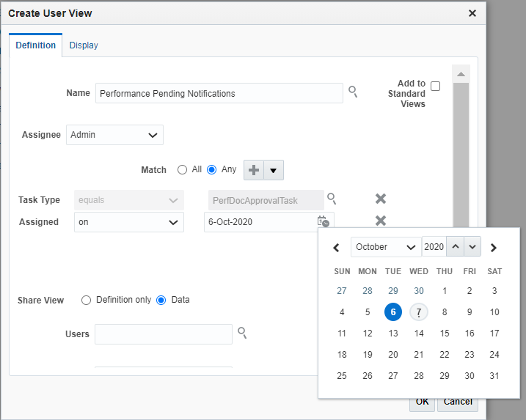This screenshot has width=526, height=420.
Task: Select October 20 in calendar
Action: (x=393, y=355)
